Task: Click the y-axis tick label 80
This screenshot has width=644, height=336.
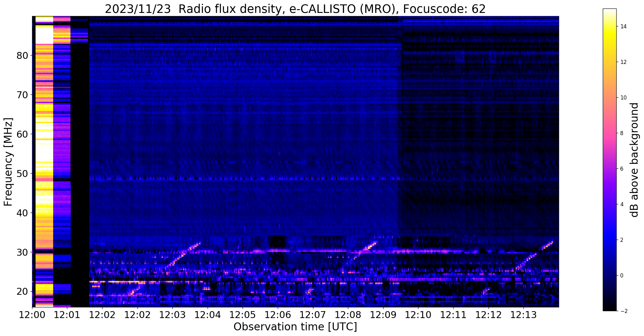Action: 22,56
